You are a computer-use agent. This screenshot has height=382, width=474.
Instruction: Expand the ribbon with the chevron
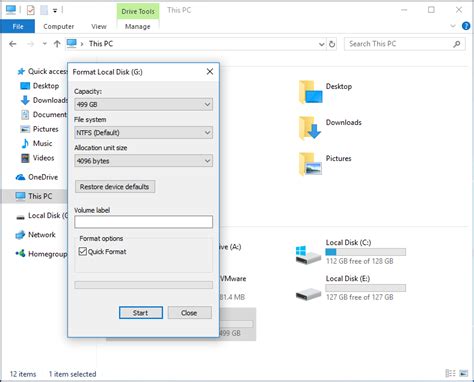(x=453, y=26)
